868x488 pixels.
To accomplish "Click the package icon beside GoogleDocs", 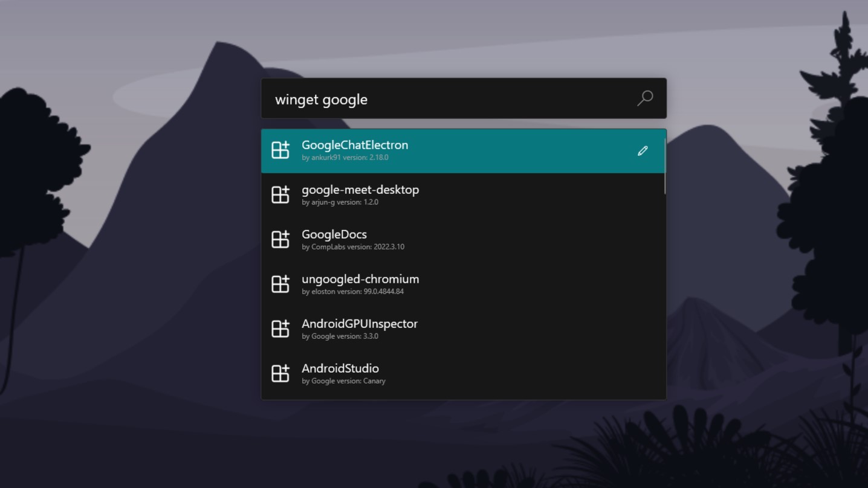I will pyautogui.click(x=280, y=239).
